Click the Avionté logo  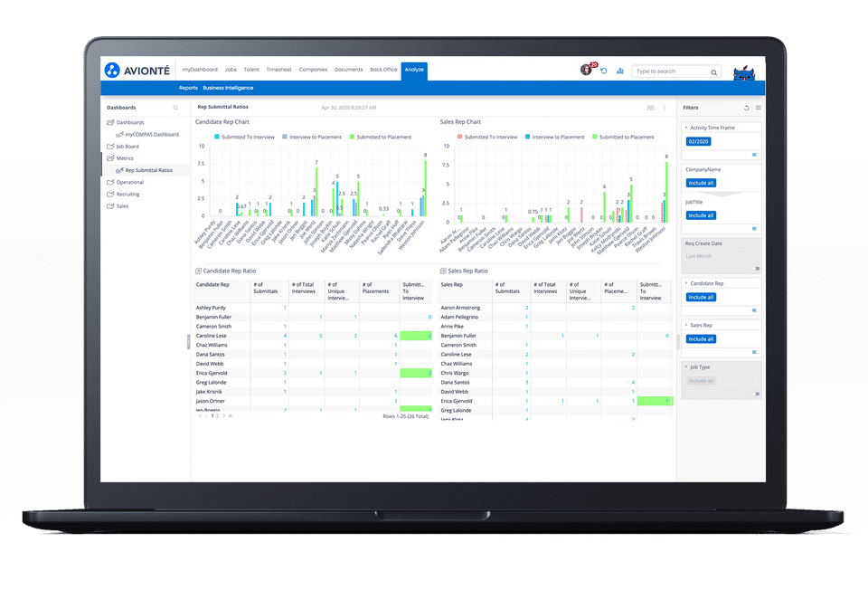(137, 71)
